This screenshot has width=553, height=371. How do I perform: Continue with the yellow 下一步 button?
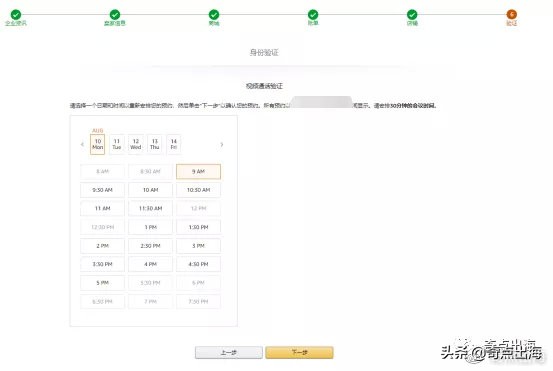[299, 352]
